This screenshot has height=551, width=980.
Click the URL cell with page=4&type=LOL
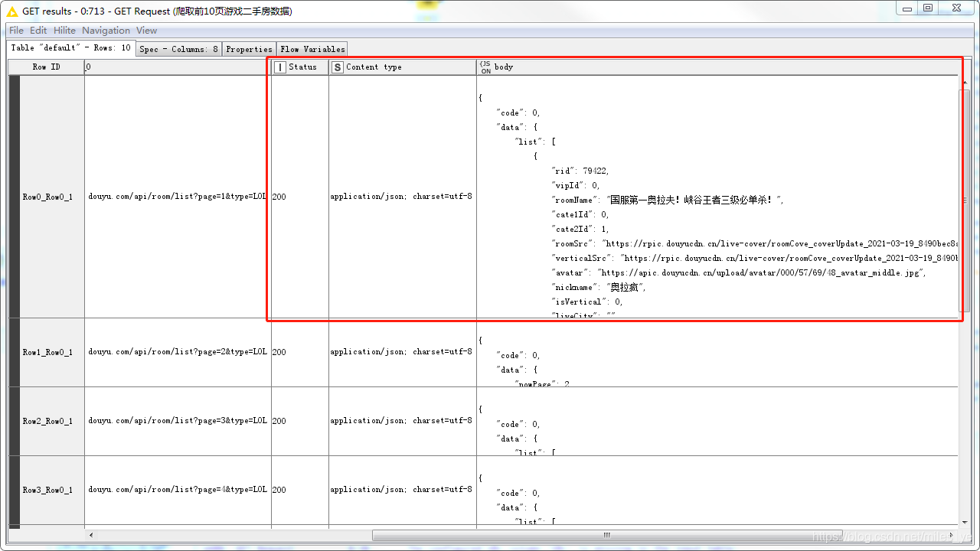coord(178,490)
